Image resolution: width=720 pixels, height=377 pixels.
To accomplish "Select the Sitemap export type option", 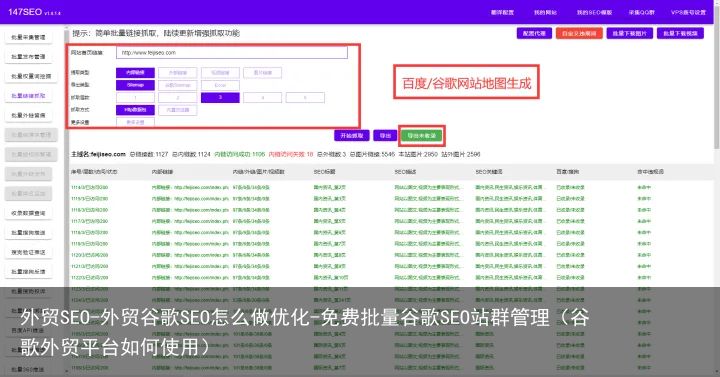I will tap(135, 85).
